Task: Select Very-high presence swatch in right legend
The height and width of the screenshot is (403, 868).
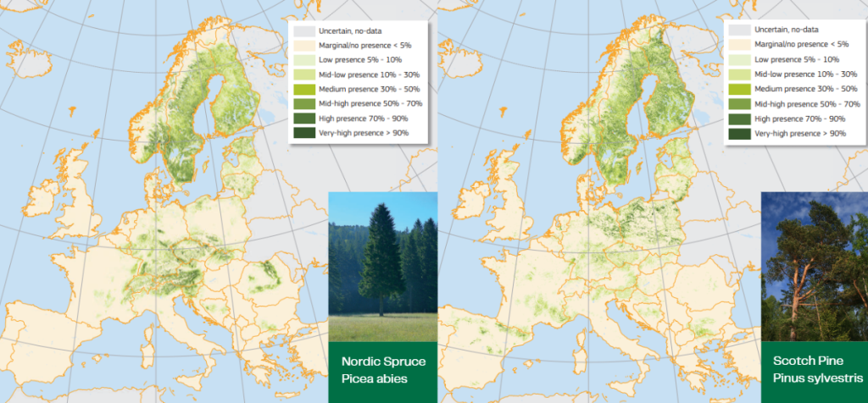Action: [739, 133]
